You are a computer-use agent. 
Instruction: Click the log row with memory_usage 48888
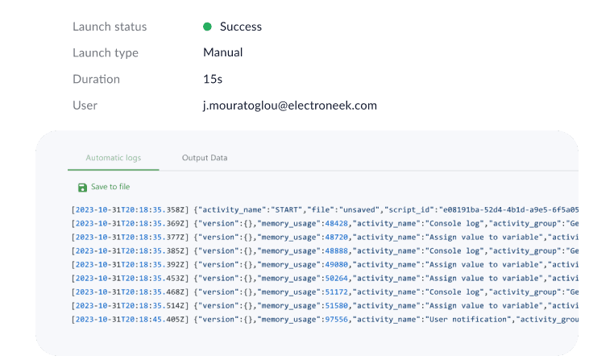[x=322, y=250]
